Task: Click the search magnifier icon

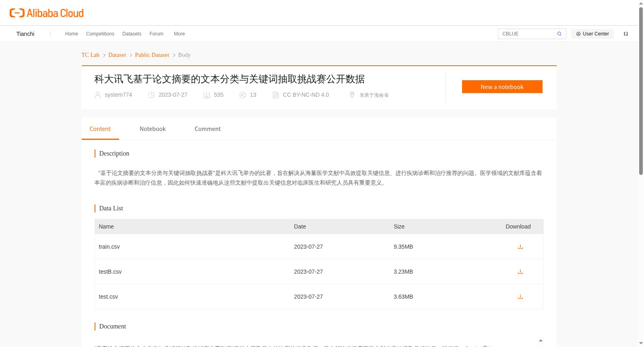Action: click(x=559, y=34)
